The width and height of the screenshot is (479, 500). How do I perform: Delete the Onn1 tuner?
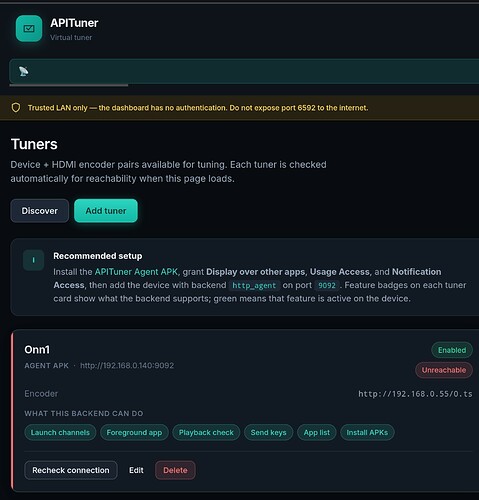(175, 470)
